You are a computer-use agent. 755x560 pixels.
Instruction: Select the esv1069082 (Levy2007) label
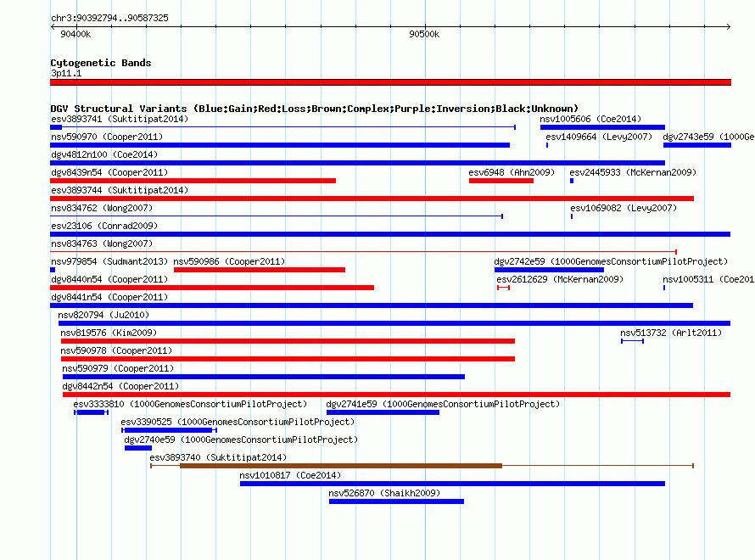click(x=624, y=208)
